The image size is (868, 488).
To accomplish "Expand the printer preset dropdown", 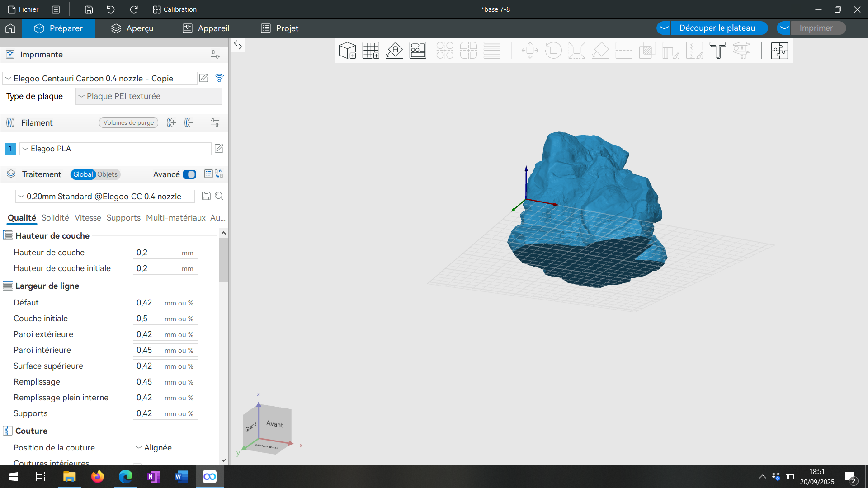I will click(x=100, y=79).
